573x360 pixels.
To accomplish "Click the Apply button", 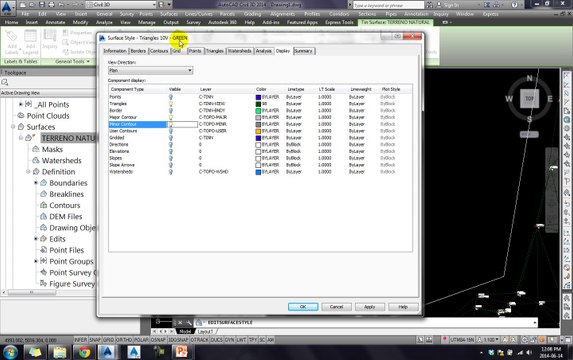I will (x=370, y=307).
